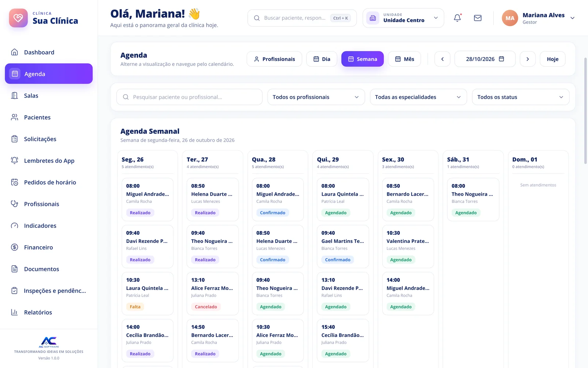This screenshot has width=588, height=368.
Task: Go to next week arrow
Action: coord(528,59)
